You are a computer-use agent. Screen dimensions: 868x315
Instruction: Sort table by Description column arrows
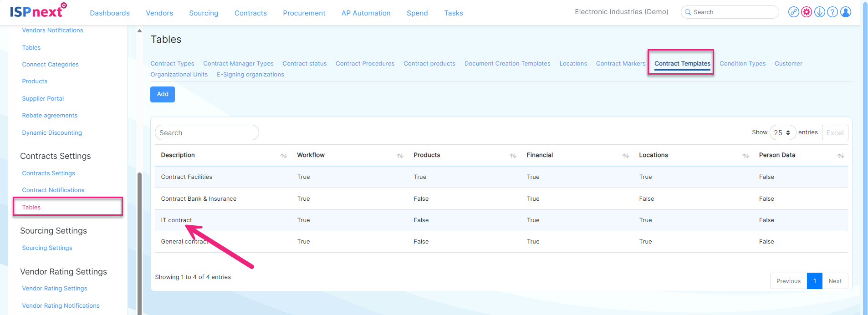(284, 156)
